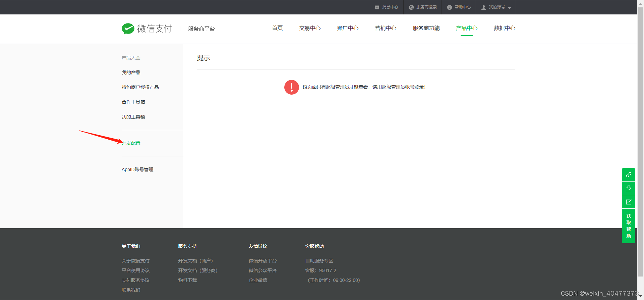Click the 客服帮助 footer heading
The image size is (644, 300).
tap(314, 246)
